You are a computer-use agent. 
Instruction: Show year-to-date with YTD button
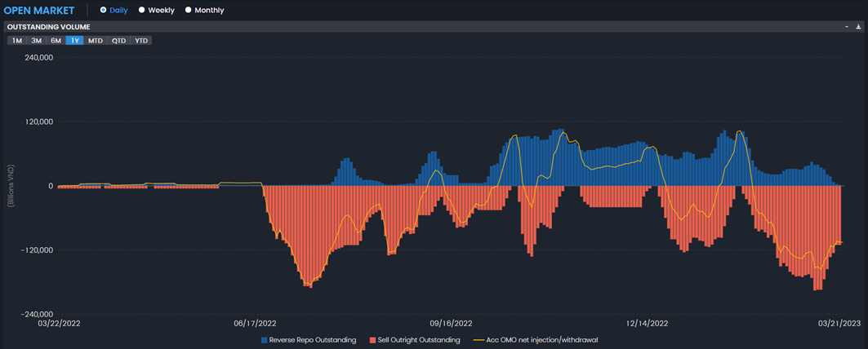(142, 41)
